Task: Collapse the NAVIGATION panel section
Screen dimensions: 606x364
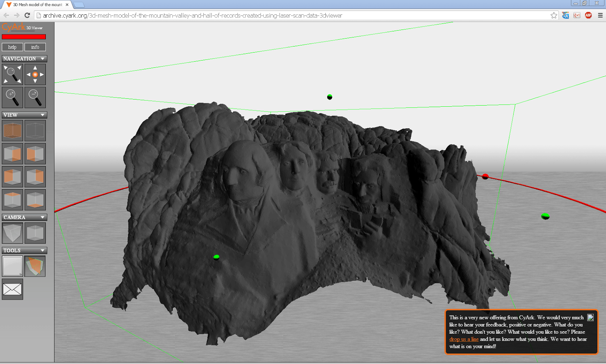Action: 43,59
